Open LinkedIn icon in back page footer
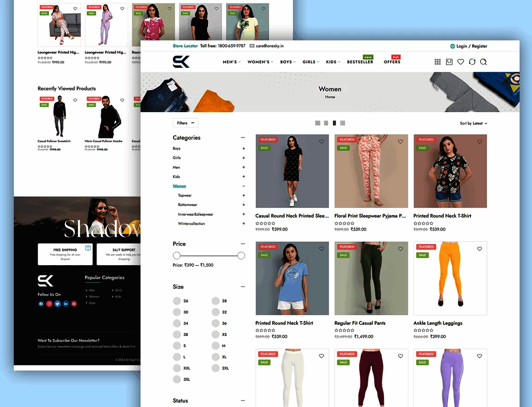 point(66,304)
